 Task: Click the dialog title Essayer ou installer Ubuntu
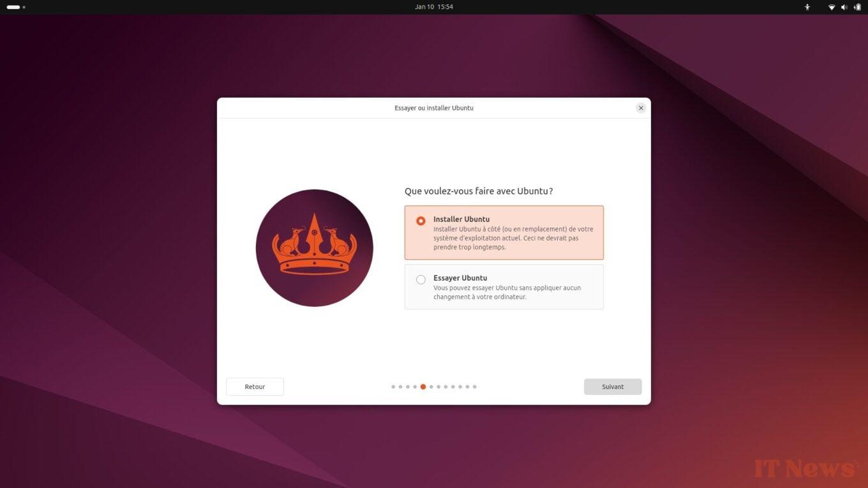(433, 108)
